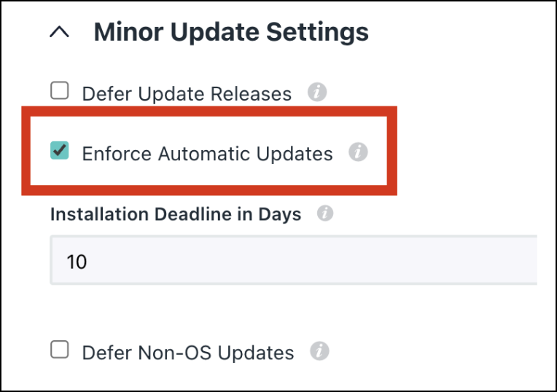Click the Minor Update Settings heading

(231, 32)
